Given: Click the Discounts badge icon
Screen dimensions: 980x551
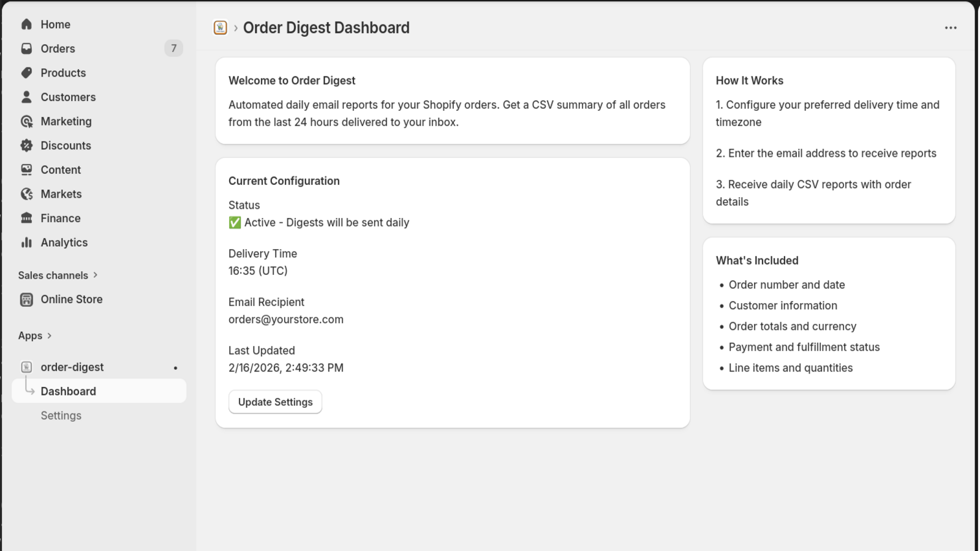Looking at the screenshot, I should 26,146.
